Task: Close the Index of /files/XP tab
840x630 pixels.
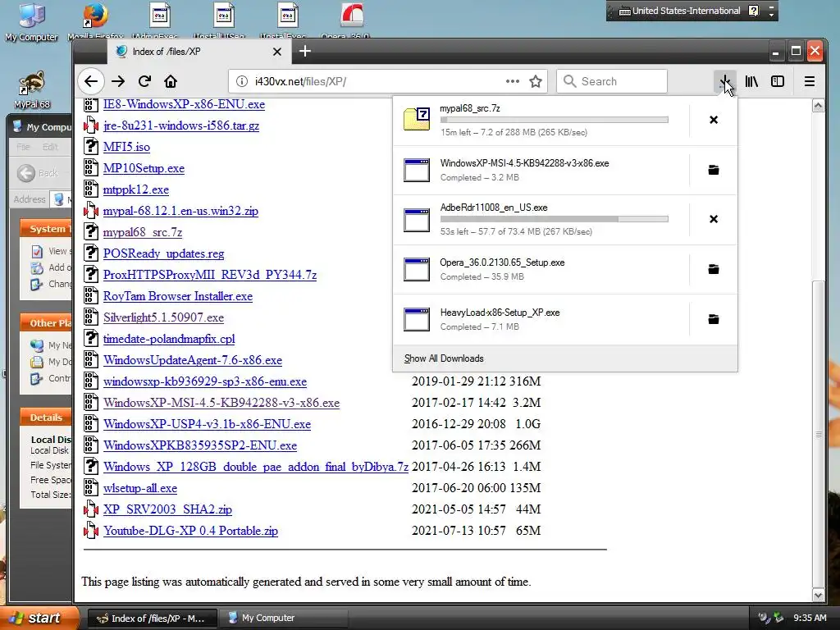Action: pyautogui.click(x=277, y=52)
